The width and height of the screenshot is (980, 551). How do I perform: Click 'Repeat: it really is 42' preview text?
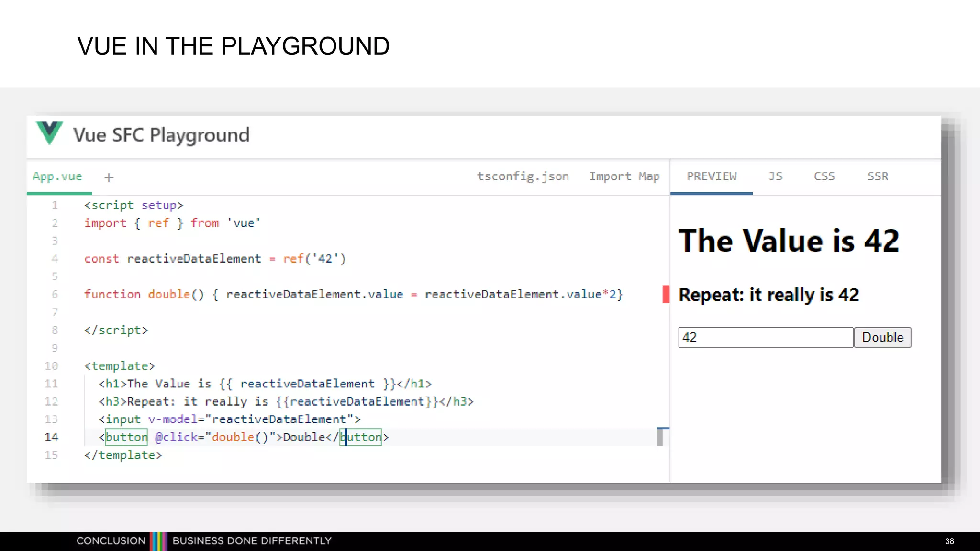click(769, 295)
